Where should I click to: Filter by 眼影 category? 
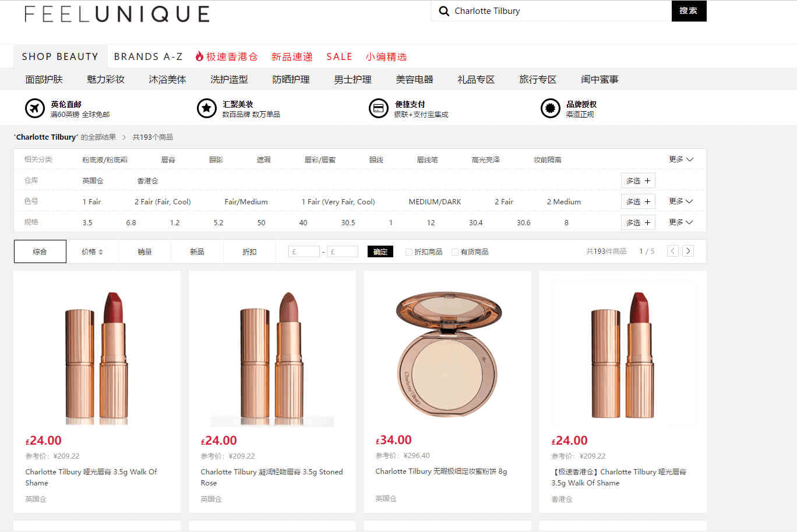pos(216,159)
